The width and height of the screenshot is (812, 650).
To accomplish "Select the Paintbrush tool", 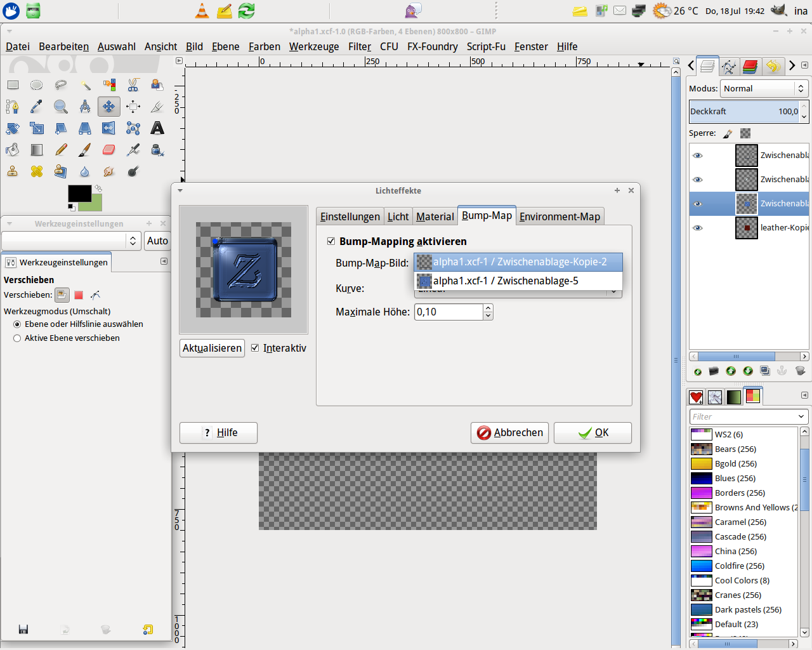I will click(85, 150).
